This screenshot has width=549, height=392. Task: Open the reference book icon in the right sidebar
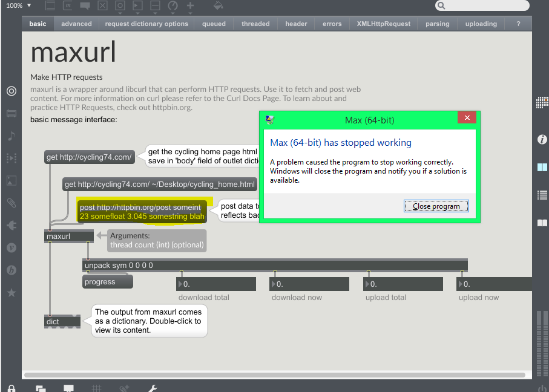click(x=542, y=223)
